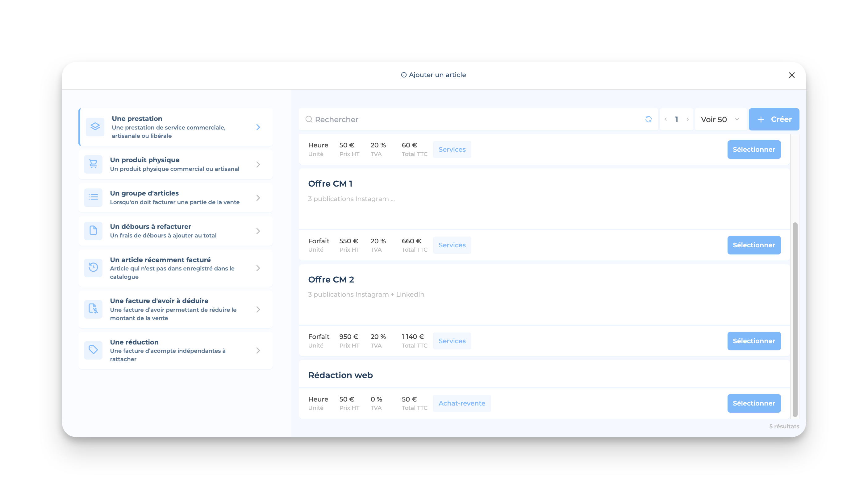Select the Une facture d'avoir à déduire category
Viewport: 868px width, 499px height.
point(176,309)
